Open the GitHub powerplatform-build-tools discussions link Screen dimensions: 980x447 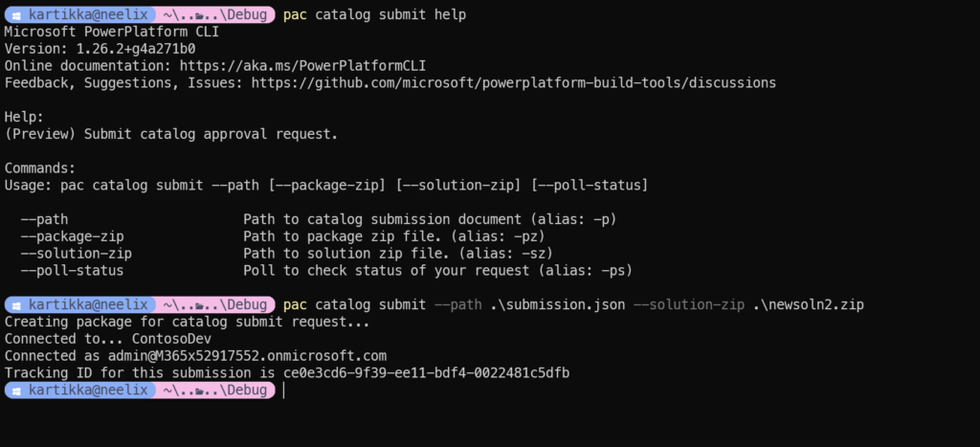click(x=514, y=82)
